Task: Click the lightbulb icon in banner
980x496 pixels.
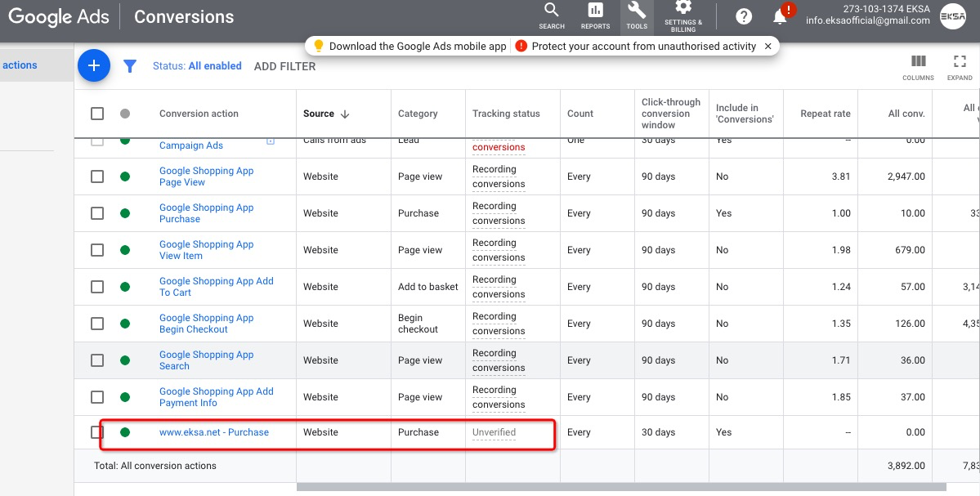Action: (318, 47)
